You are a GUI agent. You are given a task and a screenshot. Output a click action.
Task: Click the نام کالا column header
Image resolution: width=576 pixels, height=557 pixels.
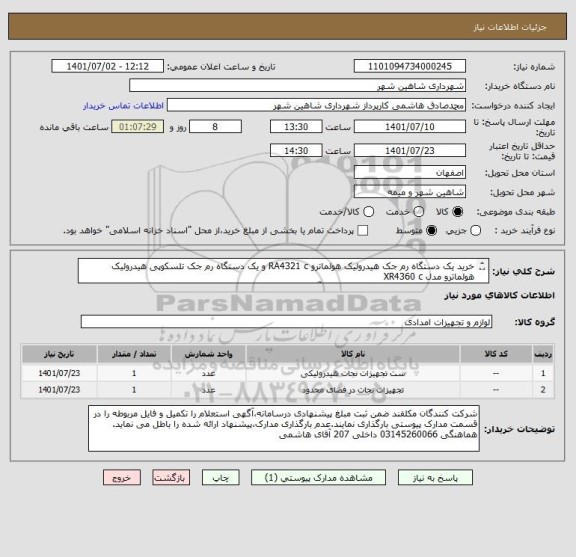point(353,354)
